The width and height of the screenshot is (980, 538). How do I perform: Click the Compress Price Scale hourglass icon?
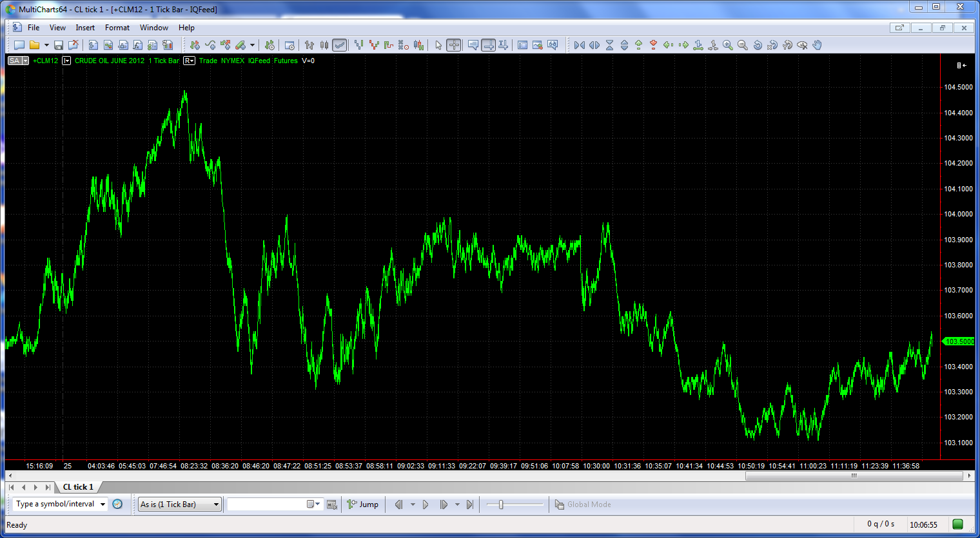(x=609, y=45)
